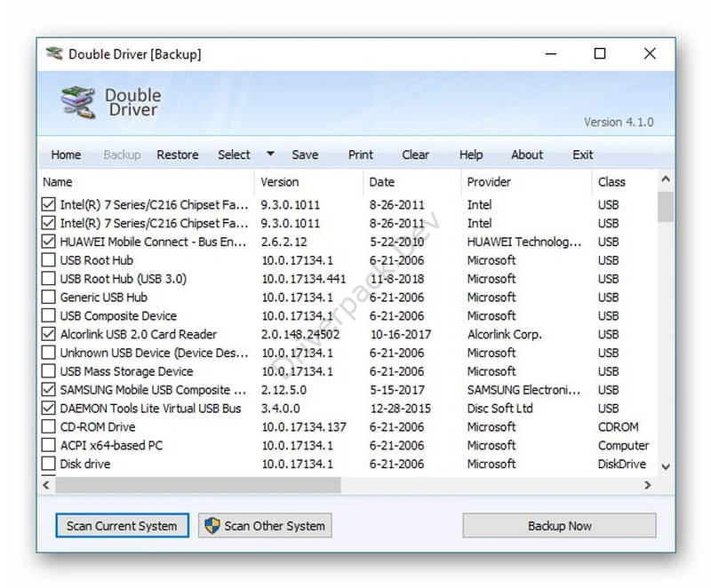Check the CD-ROM Drive checkbox
The width and height of the screenshot is (711, 588).
click(49, 426)
